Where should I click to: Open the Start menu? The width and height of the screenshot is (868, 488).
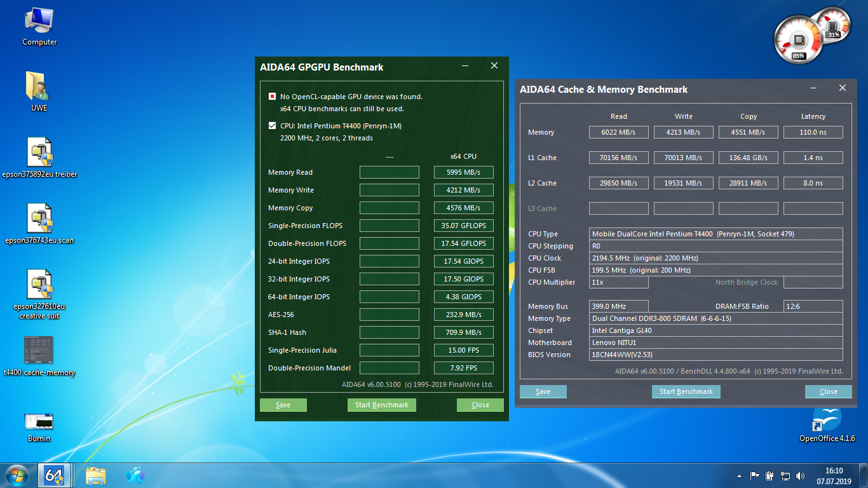click(x=16, y=475)
